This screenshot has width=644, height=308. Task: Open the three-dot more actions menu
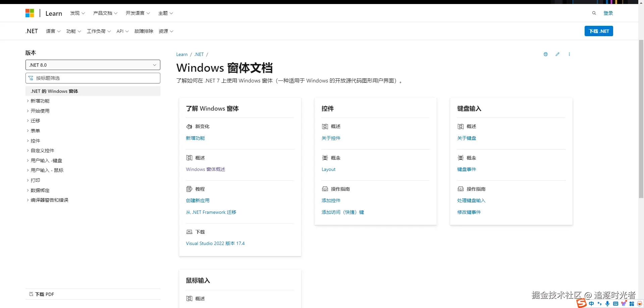pyautogui.click(x=569, y=54)
